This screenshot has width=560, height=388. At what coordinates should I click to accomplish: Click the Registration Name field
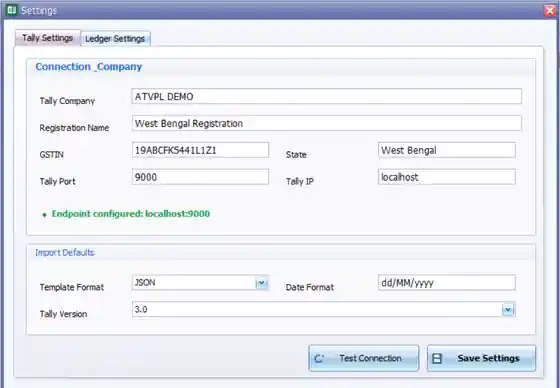[326, 123]
